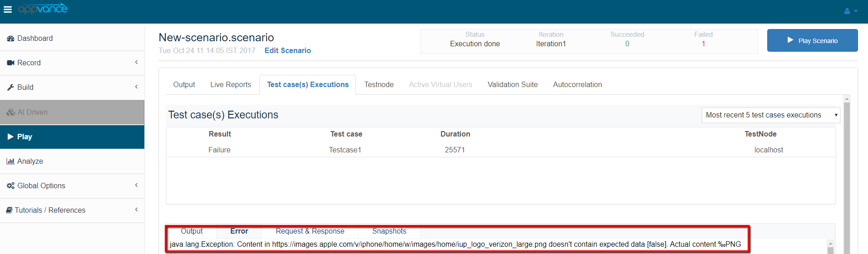868x254 pixels.
Task: Select the Request & Response tab
Action: pyautogui.click(x=310, y=231)
